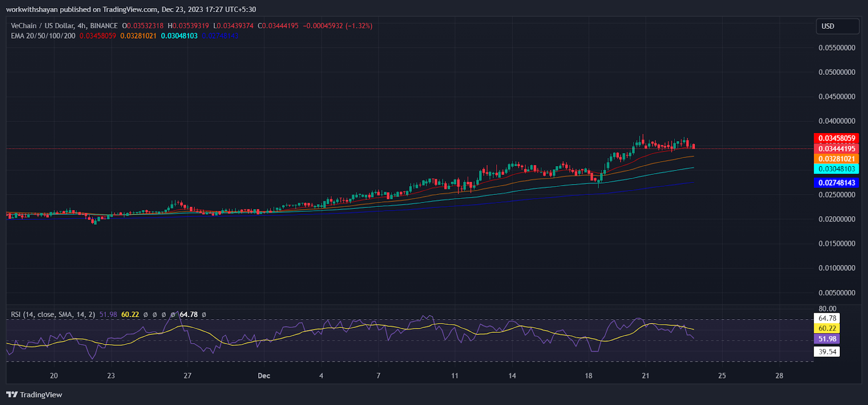Click the Dec label on time axis
The height and width of the screenshot is (405, 868).
(x=264, y=376)
